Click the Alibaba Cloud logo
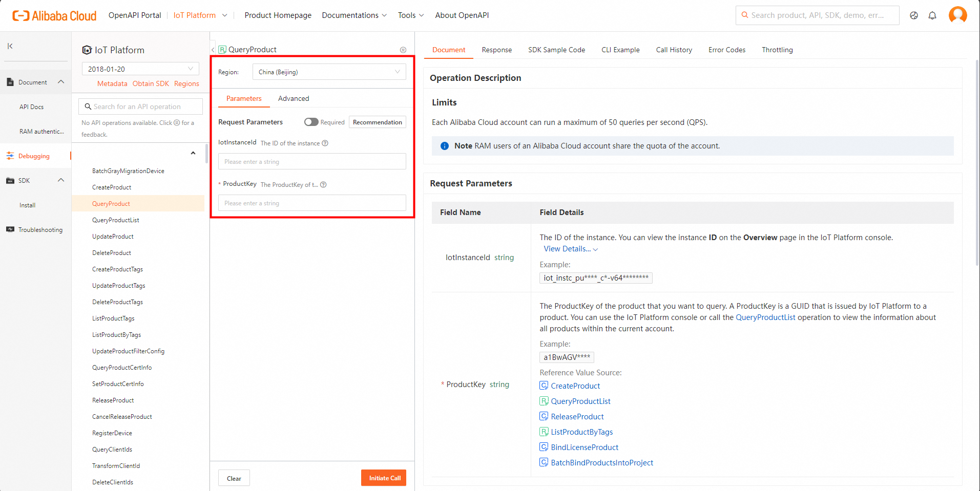Viewport: 980px width, 491px height. [x=54, y=15]
